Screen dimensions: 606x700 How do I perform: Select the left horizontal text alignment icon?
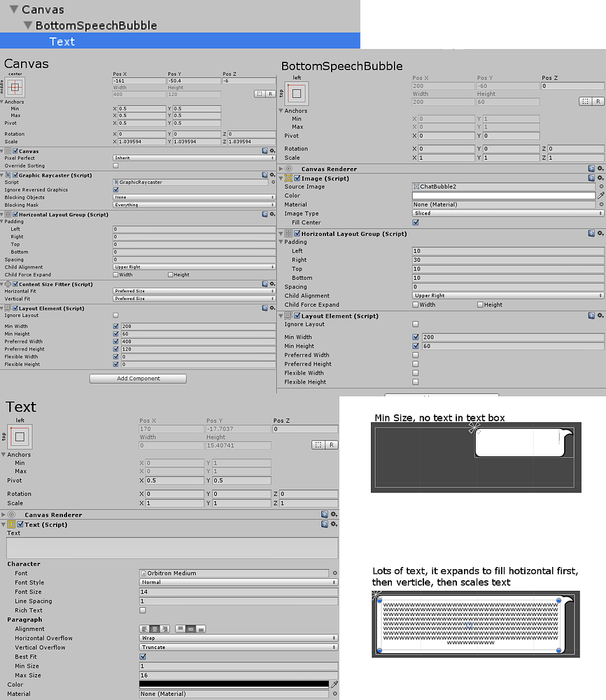tap(145, 629)
